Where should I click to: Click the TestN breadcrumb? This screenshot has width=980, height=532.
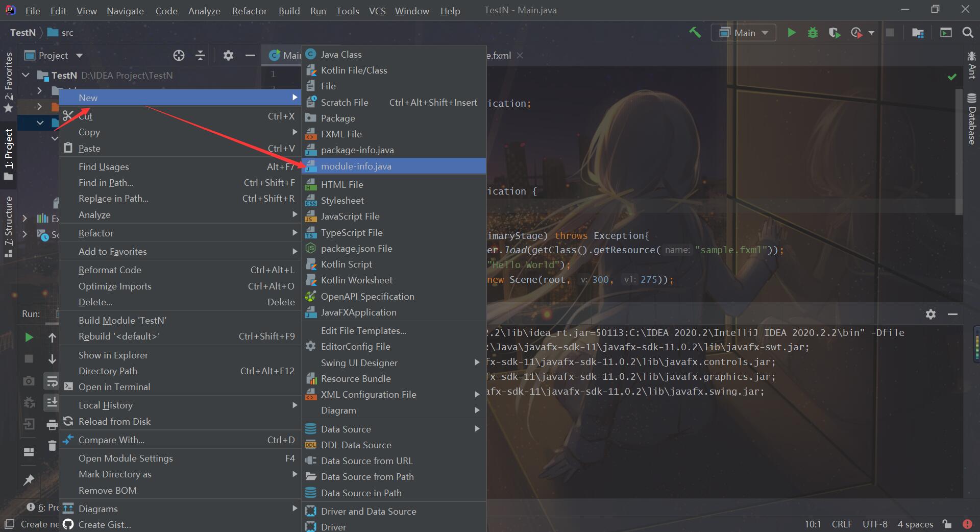[x=23, y=33]
